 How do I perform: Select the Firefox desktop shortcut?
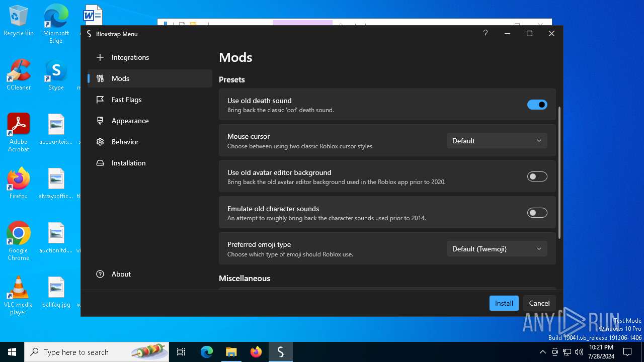[19, 183]
